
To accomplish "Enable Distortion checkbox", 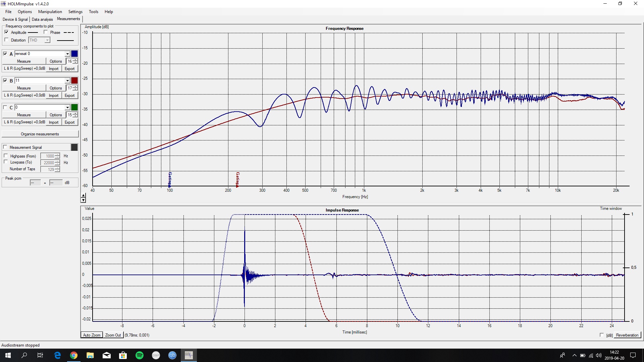I will (6, 40).
